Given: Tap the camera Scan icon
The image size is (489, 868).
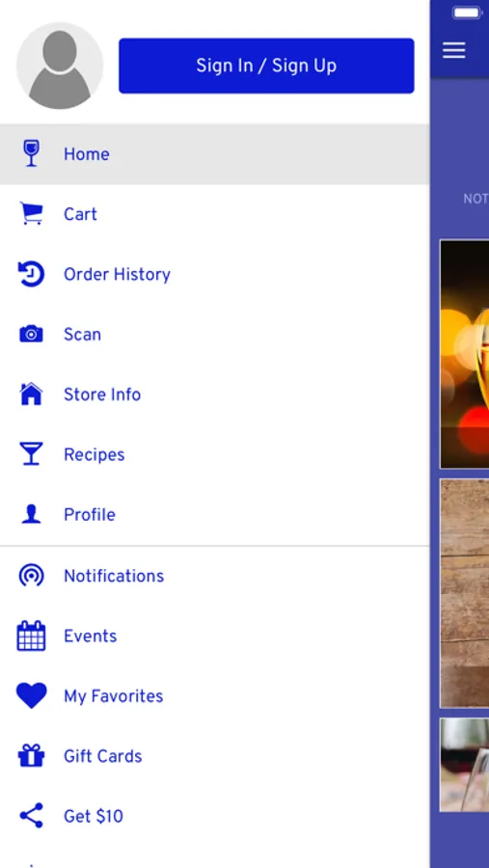Looking at the screenshot, I should [x=31, y=335].
